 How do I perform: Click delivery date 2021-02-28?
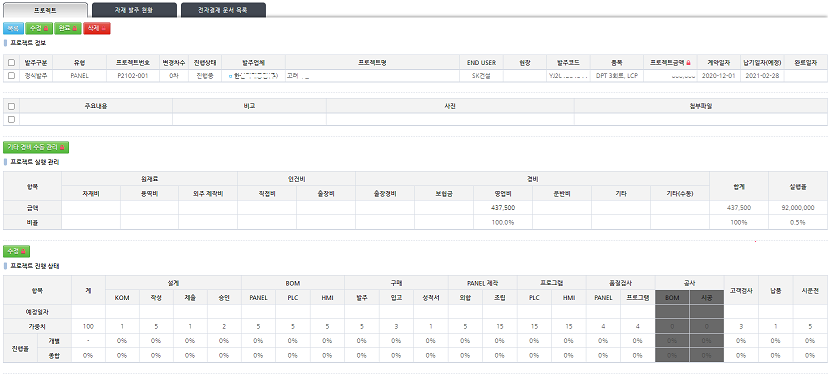tap(762, 76)
